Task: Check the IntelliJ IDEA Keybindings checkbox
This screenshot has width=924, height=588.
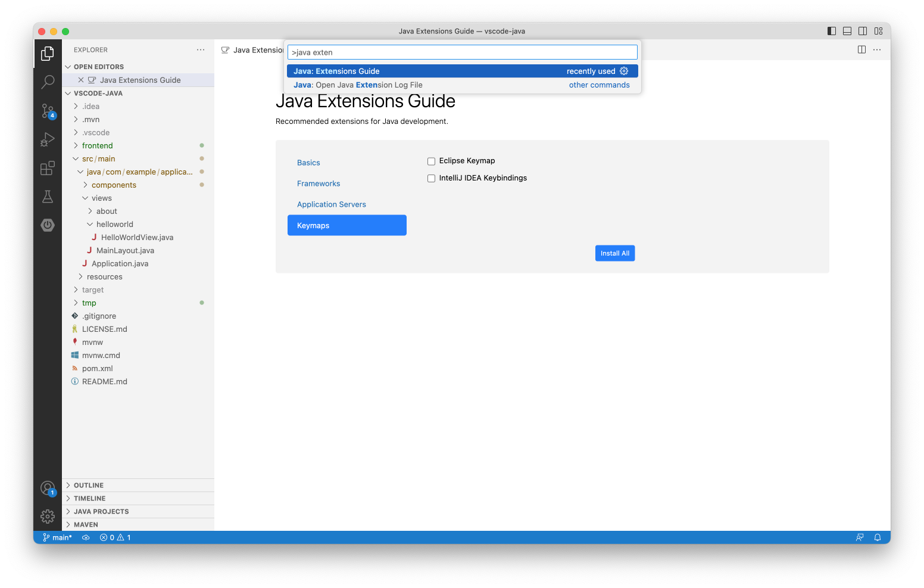Action: tap(431, 178)
